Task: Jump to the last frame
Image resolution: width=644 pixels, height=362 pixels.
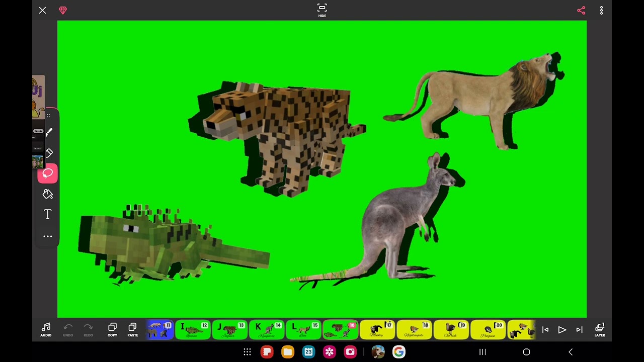Action: pos(579,330)
